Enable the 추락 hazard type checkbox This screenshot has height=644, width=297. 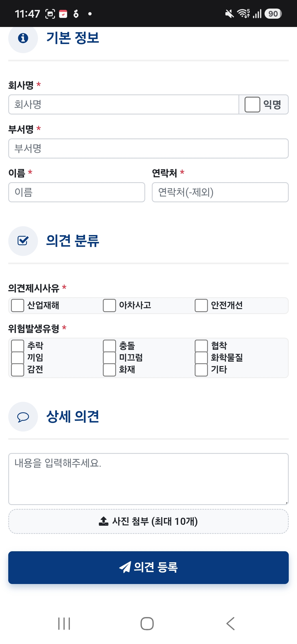18,346
